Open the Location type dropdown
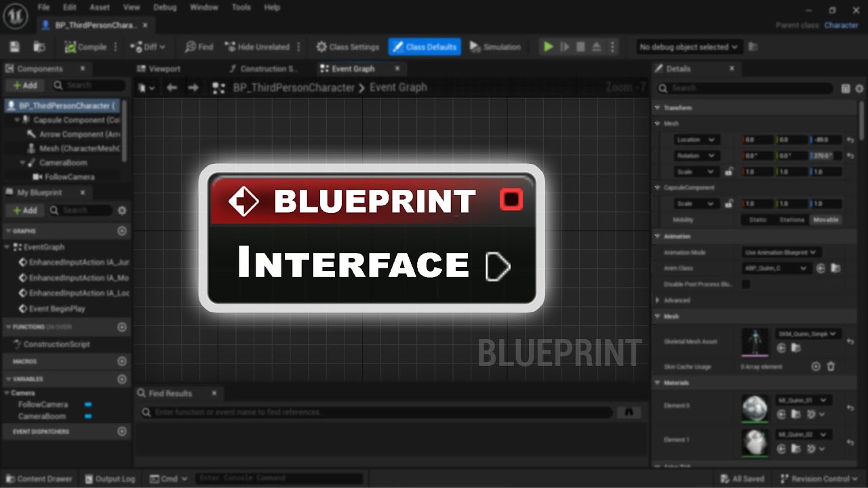The image size is (868, 488). pyautogui.click(x=696, y=140)
